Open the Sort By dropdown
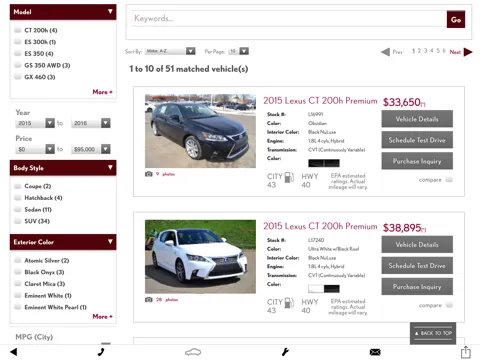This screenshot has width=480, height=360. [x=170, y=51]
